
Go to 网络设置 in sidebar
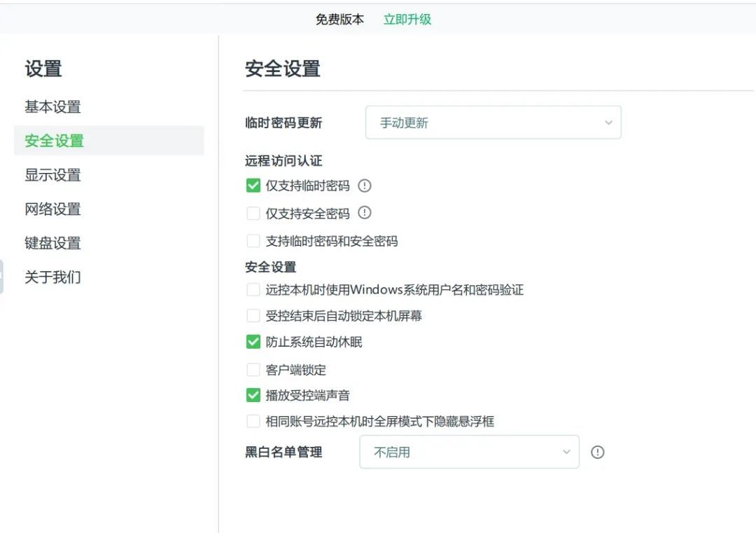pyautogui.click(x=53, y=209)
